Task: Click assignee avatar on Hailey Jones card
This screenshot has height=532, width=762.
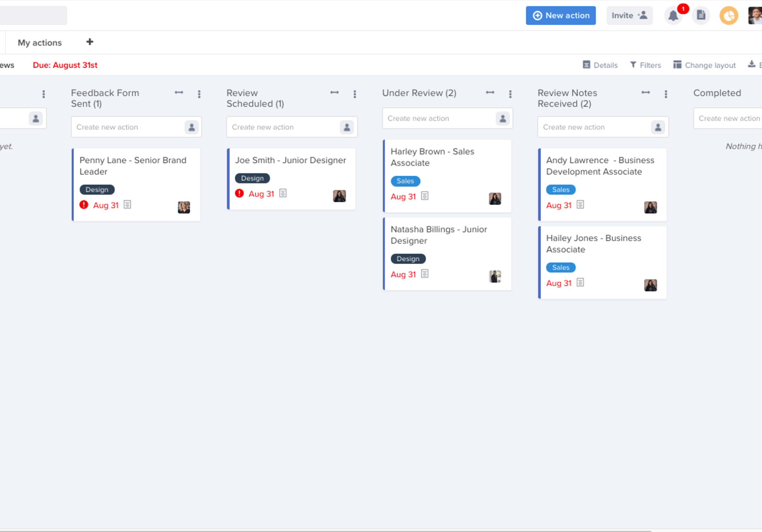Action: (x=651, y=285)
